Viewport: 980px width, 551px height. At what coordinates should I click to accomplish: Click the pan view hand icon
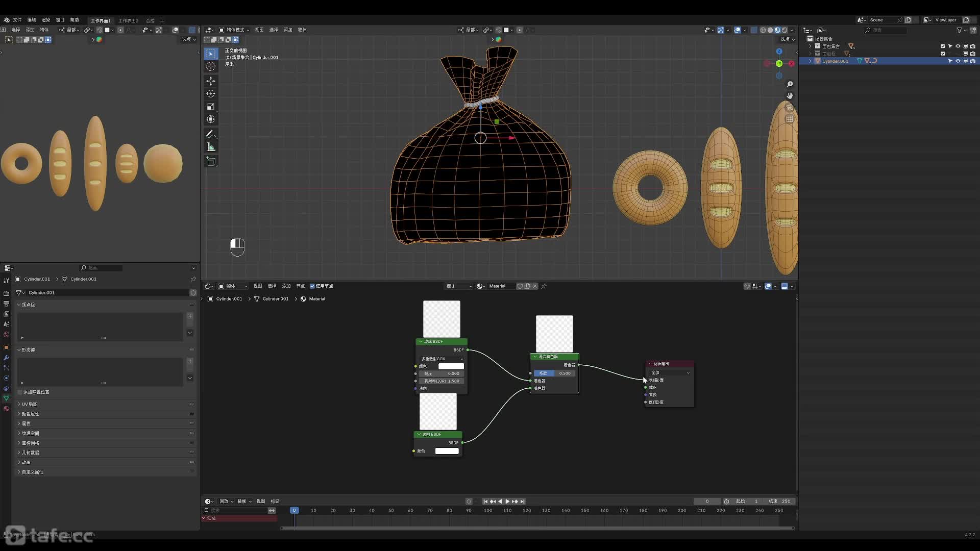point(790,96)
